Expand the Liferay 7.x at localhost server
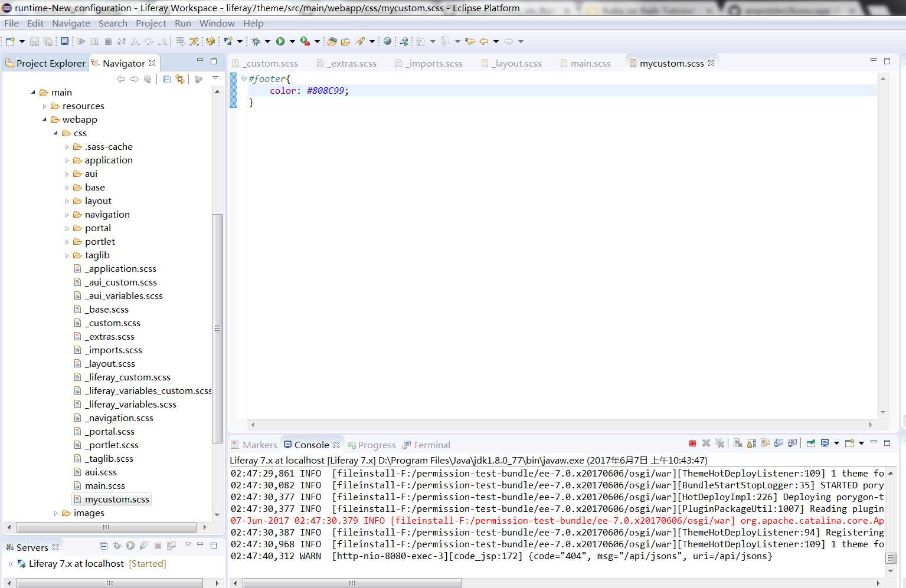 click(11, 564)
